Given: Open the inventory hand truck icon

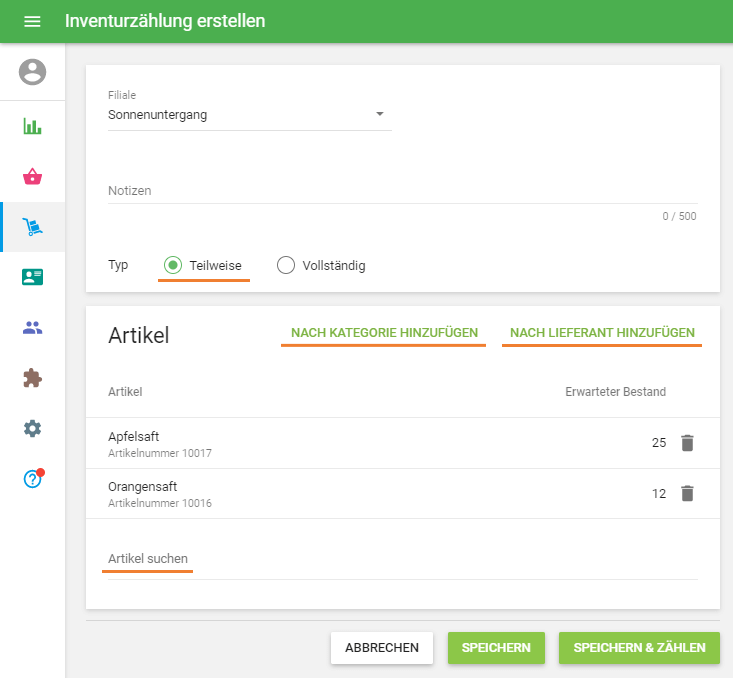Looking at the screenshot, I should pyautogui.click(x=33, y=228).
